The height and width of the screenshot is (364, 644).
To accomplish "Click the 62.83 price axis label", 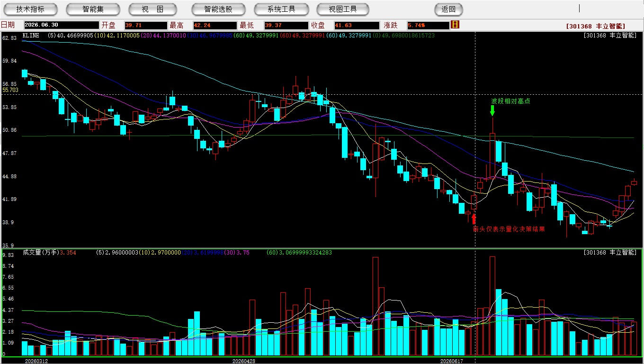I will click(9, 38).
